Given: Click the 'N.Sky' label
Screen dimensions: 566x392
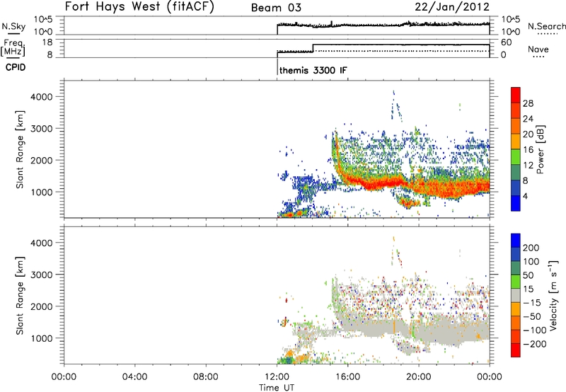Looking at the screenshot, I should coord(13,26).
